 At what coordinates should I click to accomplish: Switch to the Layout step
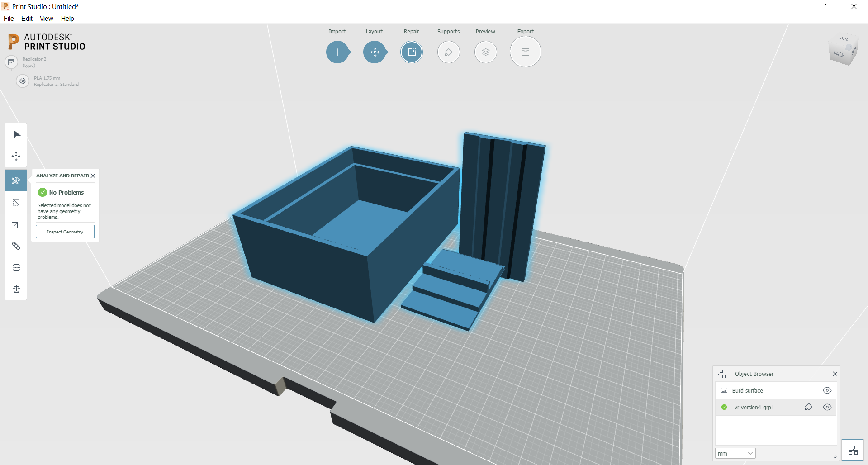click(x=375, y=52)
